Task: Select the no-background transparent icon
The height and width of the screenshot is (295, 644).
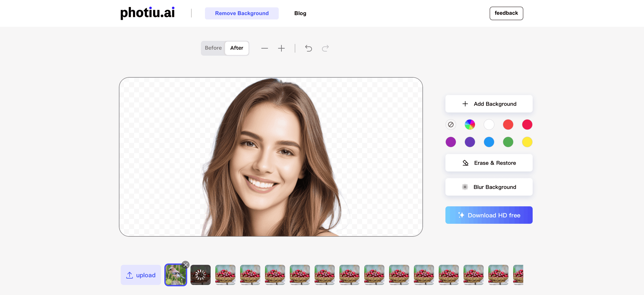Action: click(x=450, y=124)
